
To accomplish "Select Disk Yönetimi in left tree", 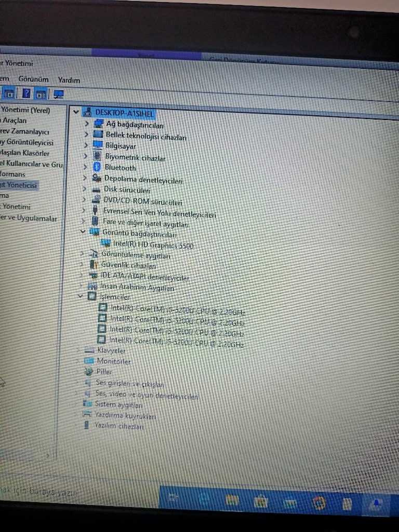I will pos(16,206).
